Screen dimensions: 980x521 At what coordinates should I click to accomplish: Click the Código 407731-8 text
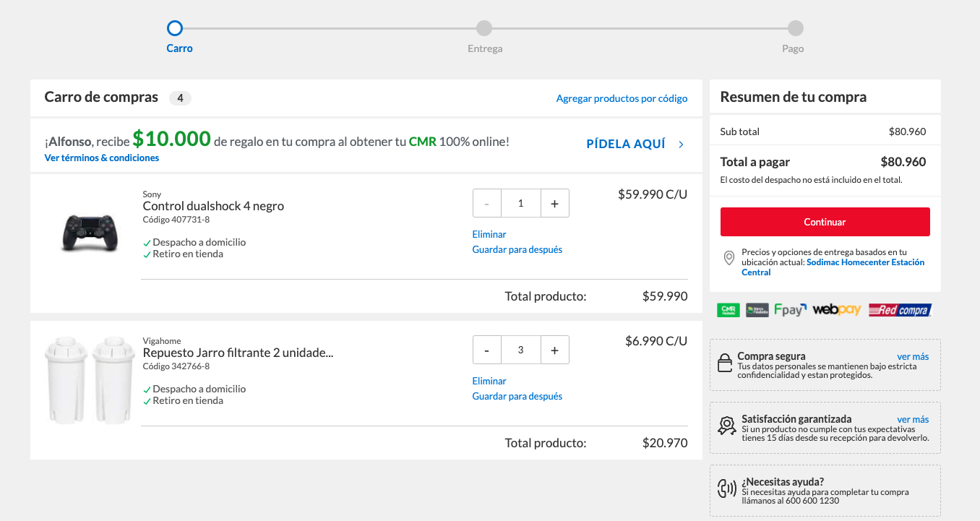click(176, 220)
